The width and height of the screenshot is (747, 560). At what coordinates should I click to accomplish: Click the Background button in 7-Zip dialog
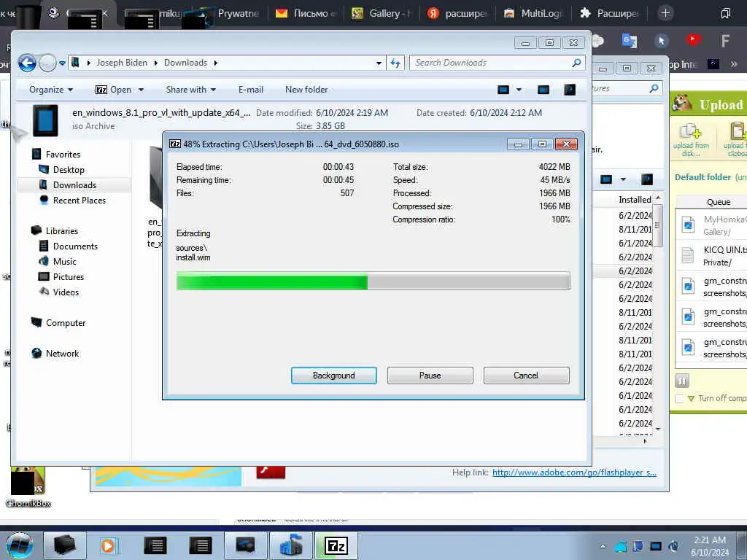333,376
